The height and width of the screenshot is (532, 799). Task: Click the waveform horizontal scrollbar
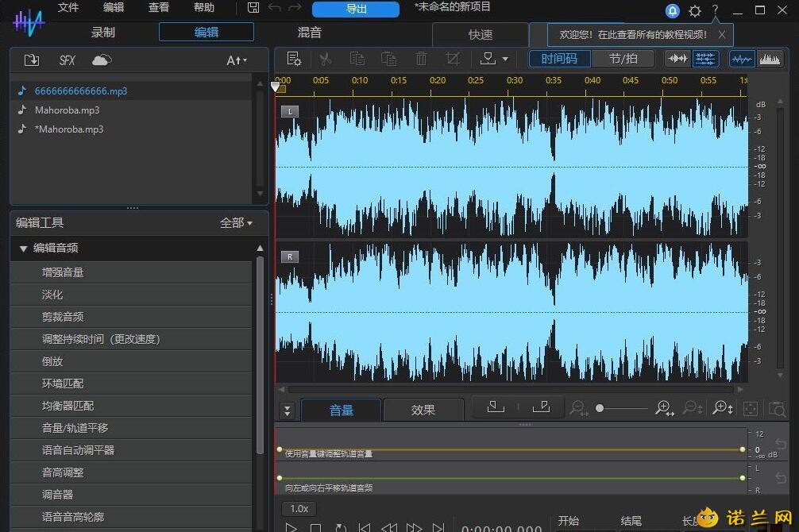click(511, 390)
